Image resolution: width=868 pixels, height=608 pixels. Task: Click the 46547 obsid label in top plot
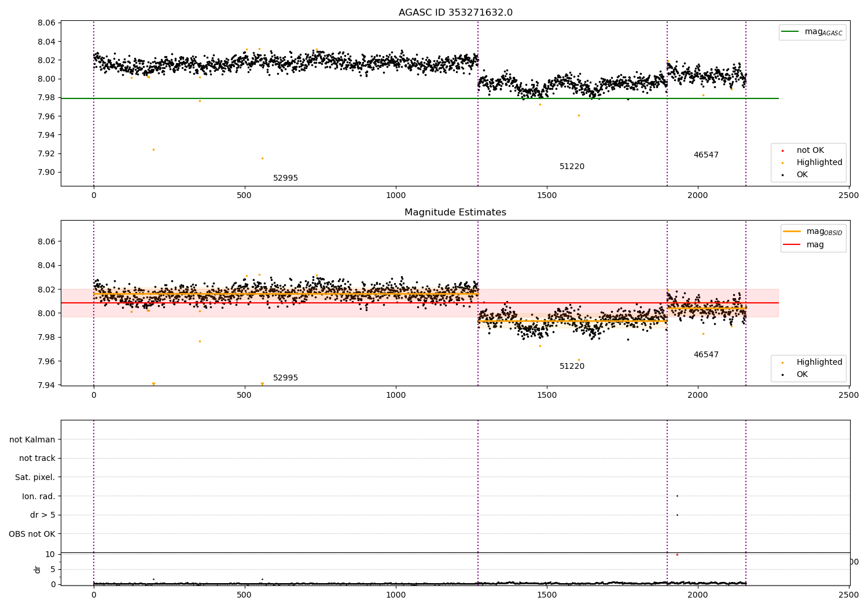click(x=706, y=155)
